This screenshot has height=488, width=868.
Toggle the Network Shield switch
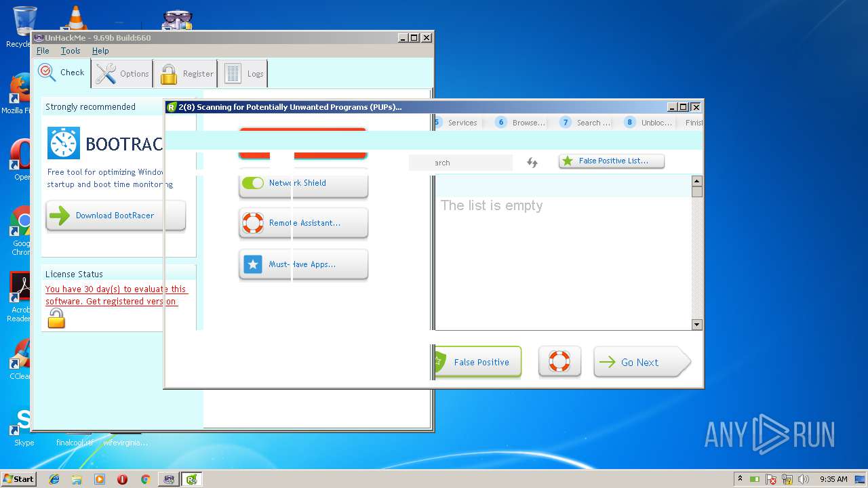253,183
